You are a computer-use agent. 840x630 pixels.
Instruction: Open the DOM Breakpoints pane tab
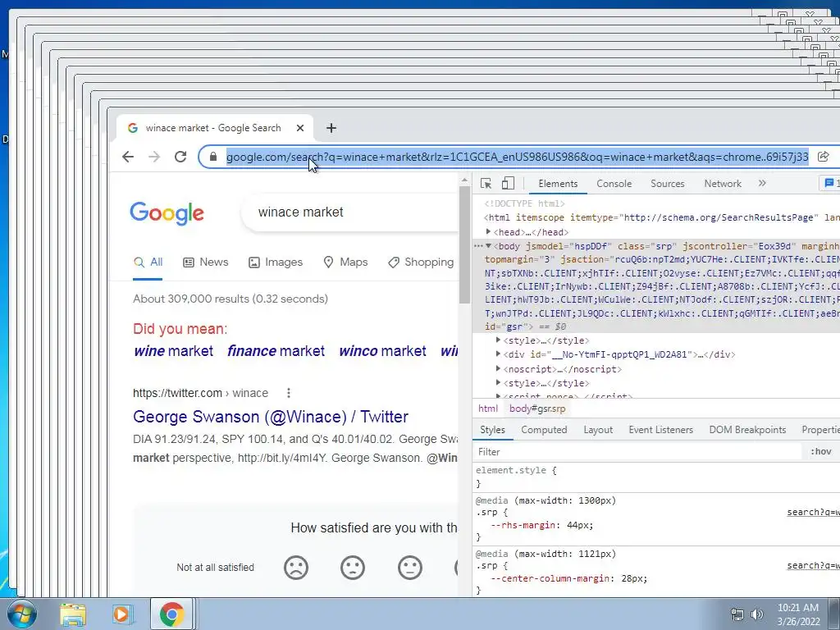click(747, 430)
